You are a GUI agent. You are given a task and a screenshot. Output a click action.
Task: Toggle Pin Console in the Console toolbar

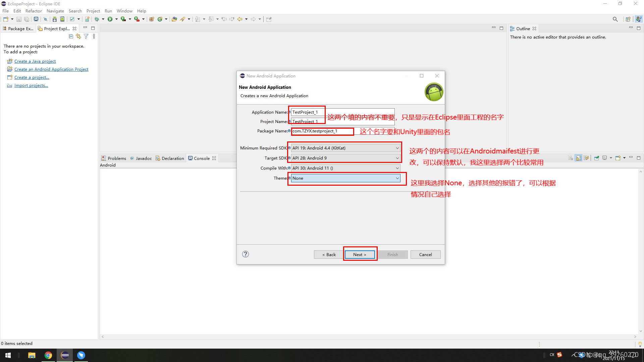(x=596, y=158)
